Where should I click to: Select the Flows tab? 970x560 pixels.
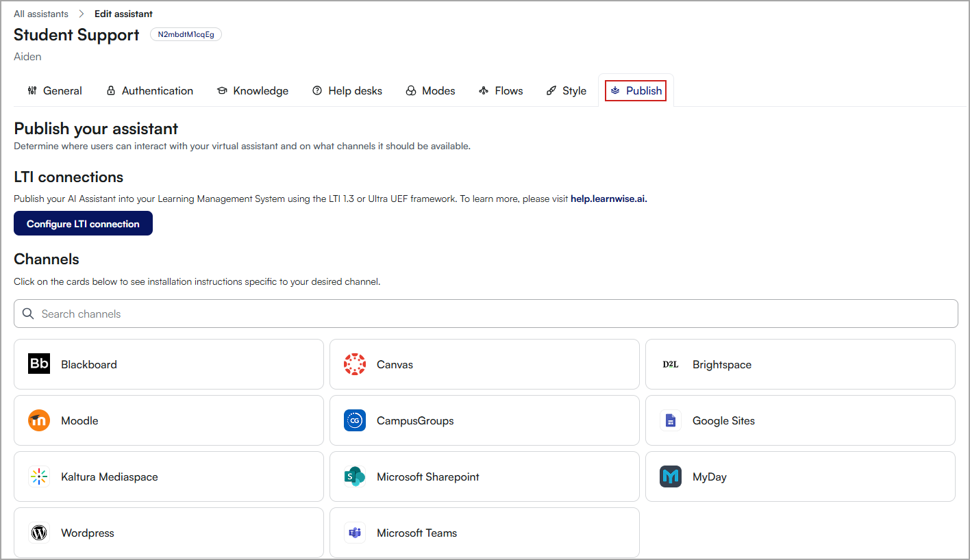[501, 90]
